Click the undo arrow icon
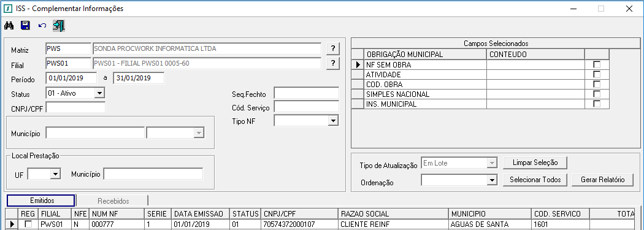Screen dimensions: 644x230 42,26
